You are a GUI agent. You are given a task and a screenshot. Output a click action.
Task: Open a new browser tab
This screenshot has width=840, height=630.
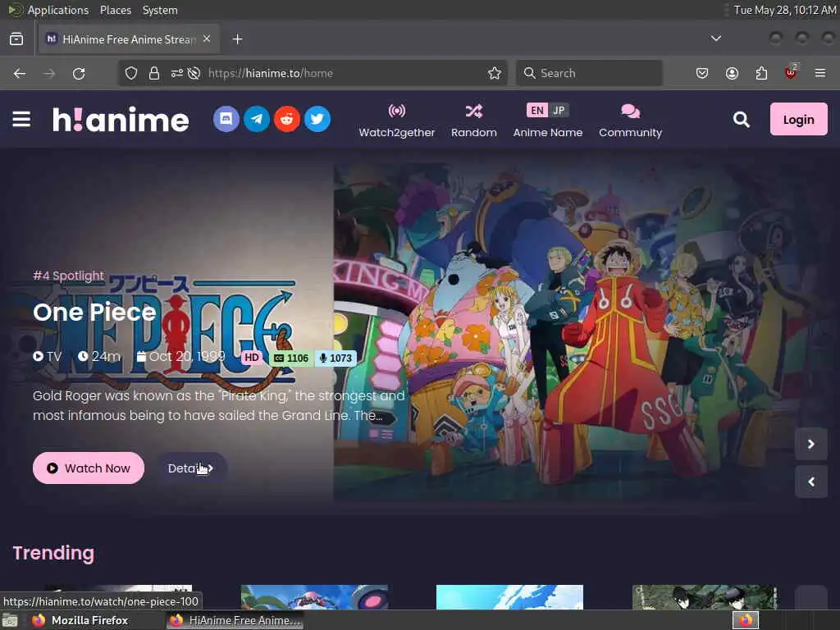pyautogui.click(x=237, y=39)
